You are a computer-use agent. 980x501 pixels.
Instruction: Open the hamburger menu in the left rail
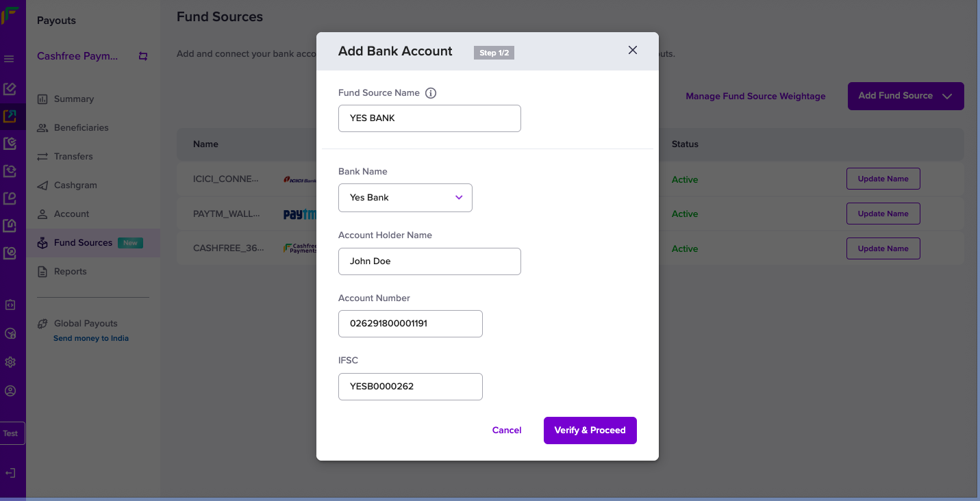point(10,60)
